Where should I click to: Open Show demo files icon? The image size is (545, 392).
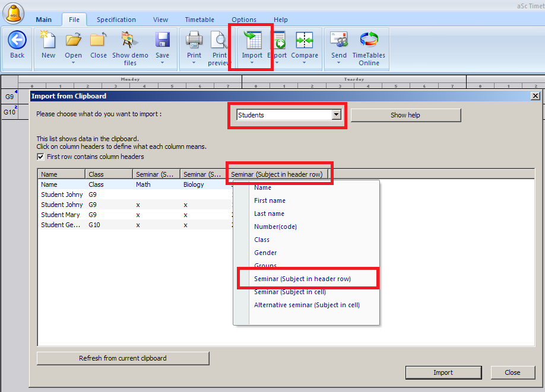point(129,40)
